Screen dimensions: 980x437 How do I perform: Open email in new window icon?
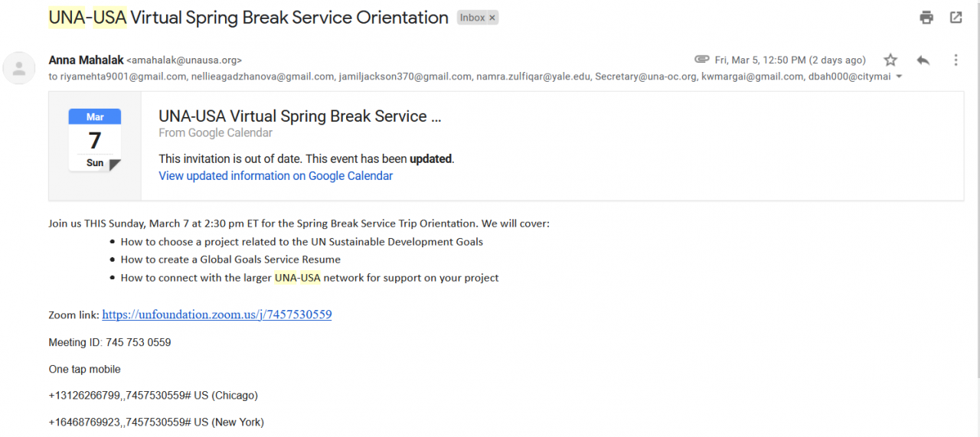(x=956, y=18)
